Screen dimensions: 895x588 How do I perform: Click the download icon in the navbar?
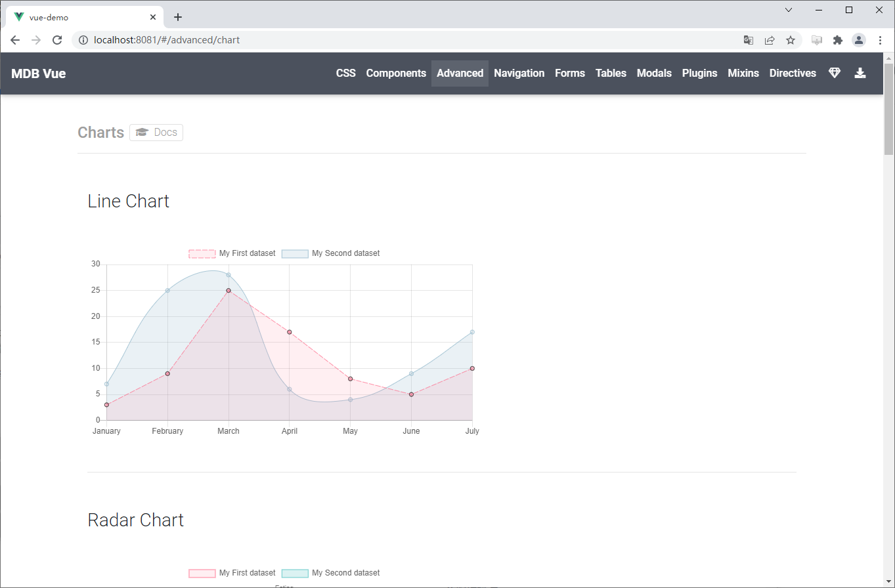tap(860, 73)
